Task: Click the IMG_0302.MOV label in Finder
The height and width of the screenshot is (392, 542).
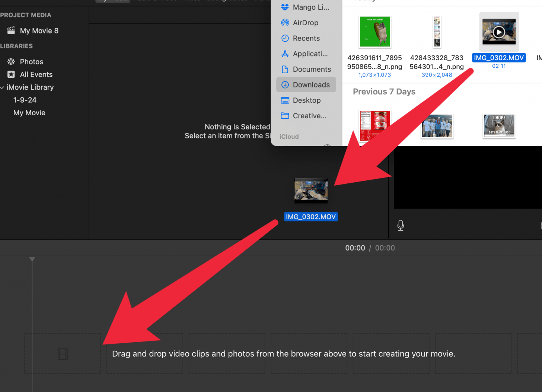Action: (x=499, y=58)
